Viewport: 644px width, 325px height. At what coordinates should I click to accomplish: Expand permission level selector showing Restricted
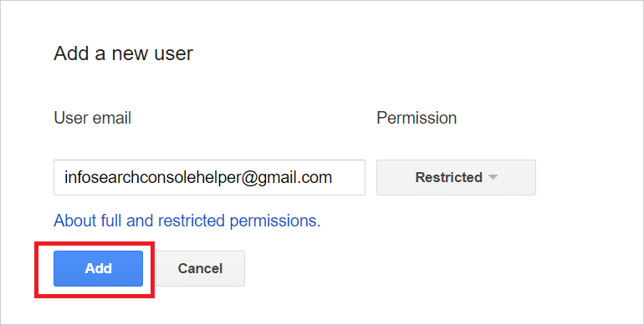(456, 177)
